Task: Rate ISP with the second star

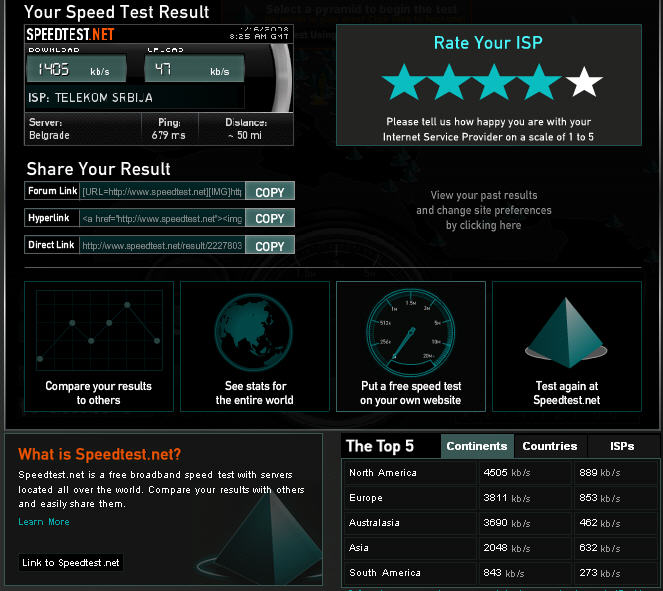Action: point(449,82)
